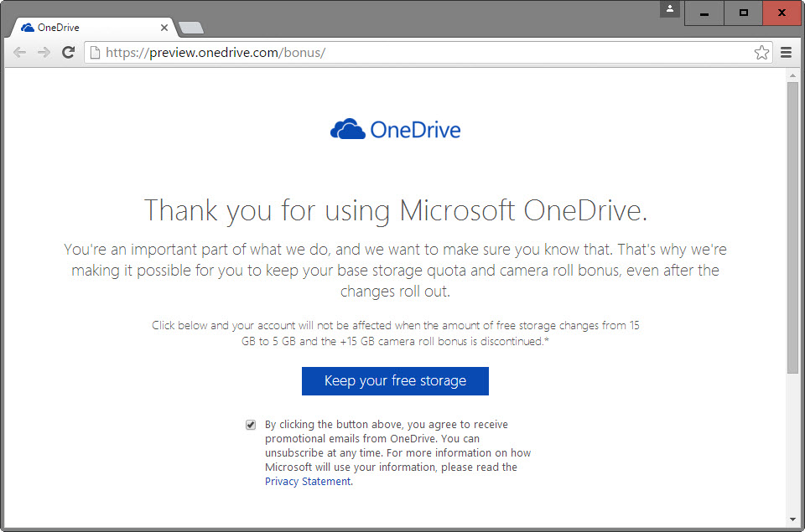Click the address bar URL field
This screenshot has width=805, height=532.
(428, 52)
